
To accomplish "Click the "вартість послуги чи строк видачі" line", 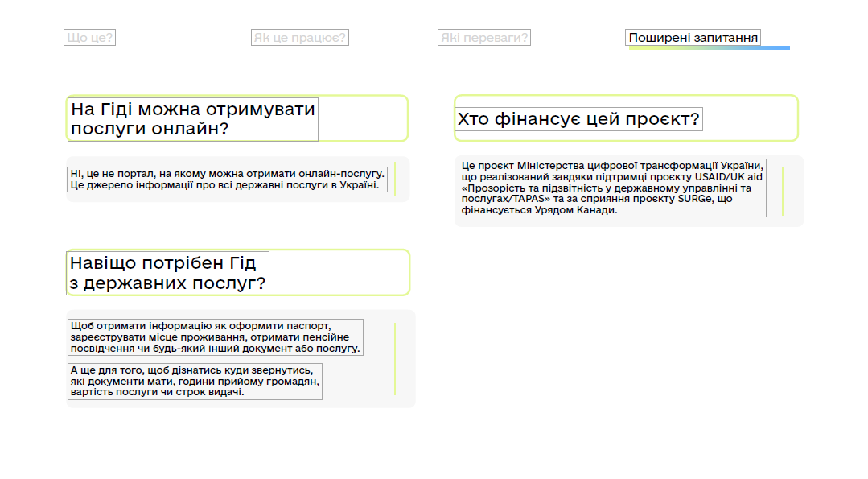I will [157, 392].
